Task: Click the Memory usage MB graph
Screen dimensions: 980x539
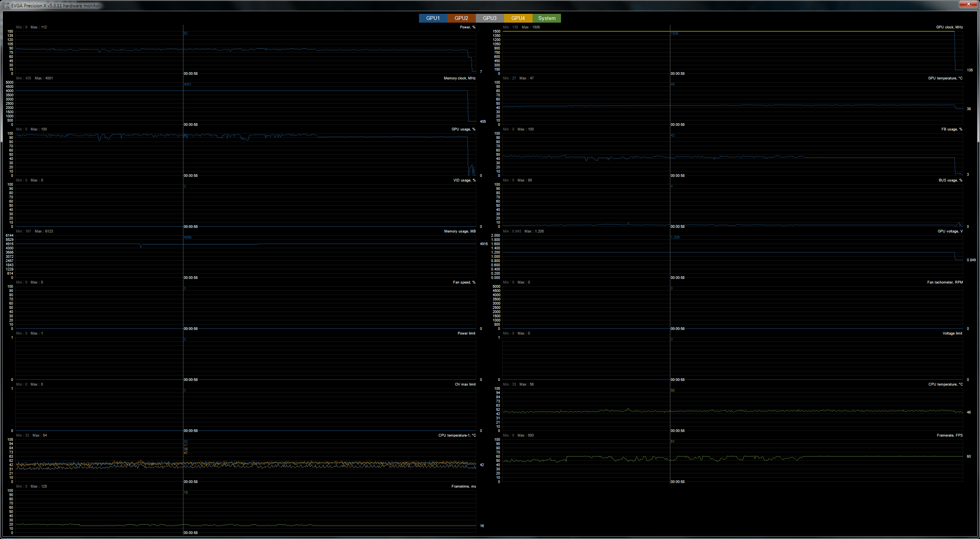Action: coord(307,256)
